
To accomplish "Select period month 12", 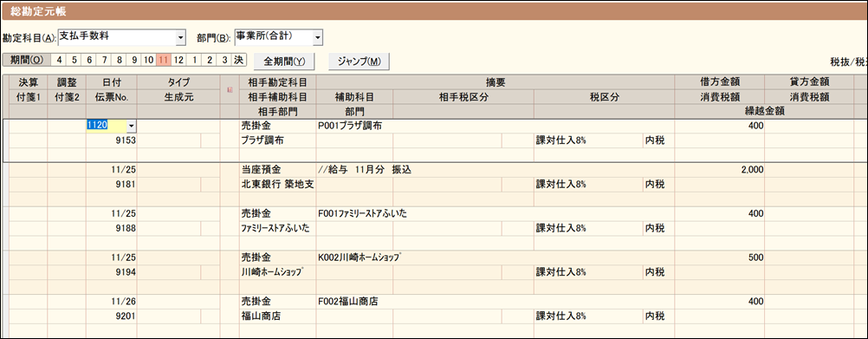I will point(178,60).
